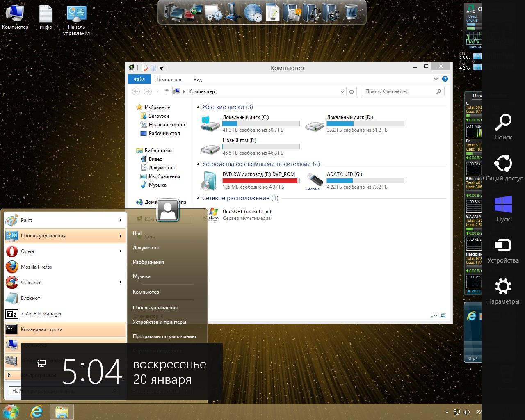Click the Поиск: Компьютер search field
The width and height of the screenshot is (525, 420).
click(x=400, y=91)
